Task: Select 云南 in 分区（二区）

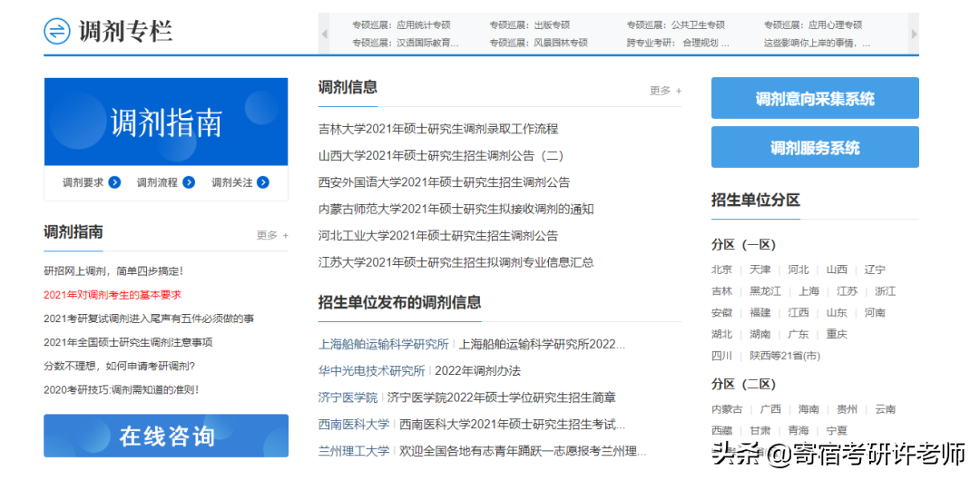Action: click(x=886, y=409)
